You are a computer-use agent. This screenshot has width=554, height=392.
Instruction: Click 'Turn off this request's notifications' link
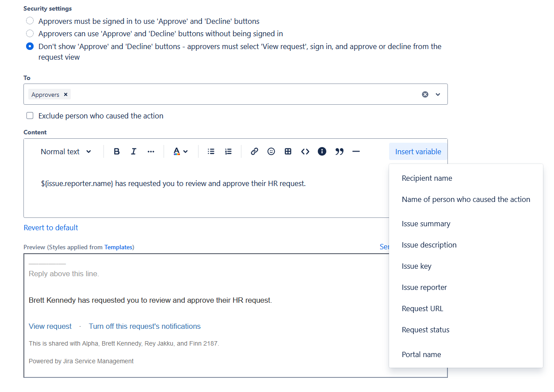[x=145, y=327]
